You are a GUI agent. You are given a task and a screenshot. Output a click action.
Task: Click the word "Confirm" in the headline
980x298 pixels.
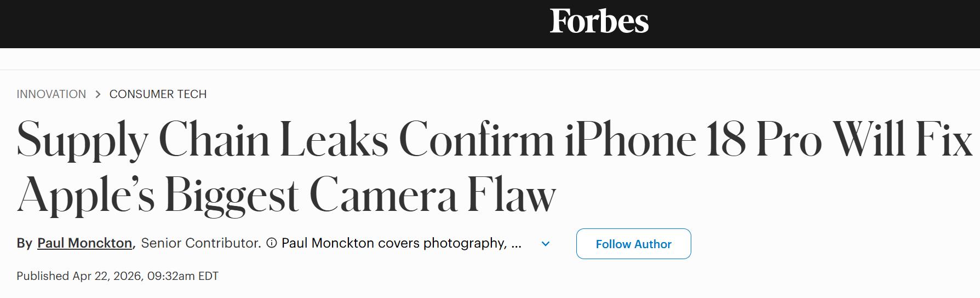pos(476,140)
